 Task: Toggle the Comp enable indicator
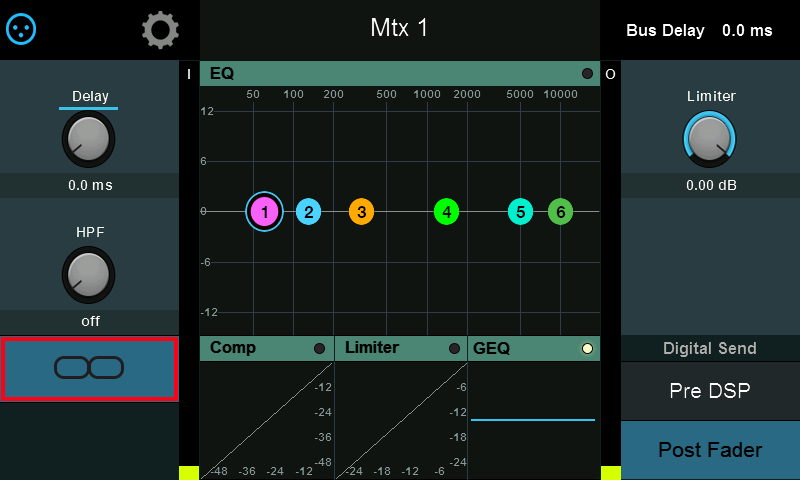pos(319,348)
